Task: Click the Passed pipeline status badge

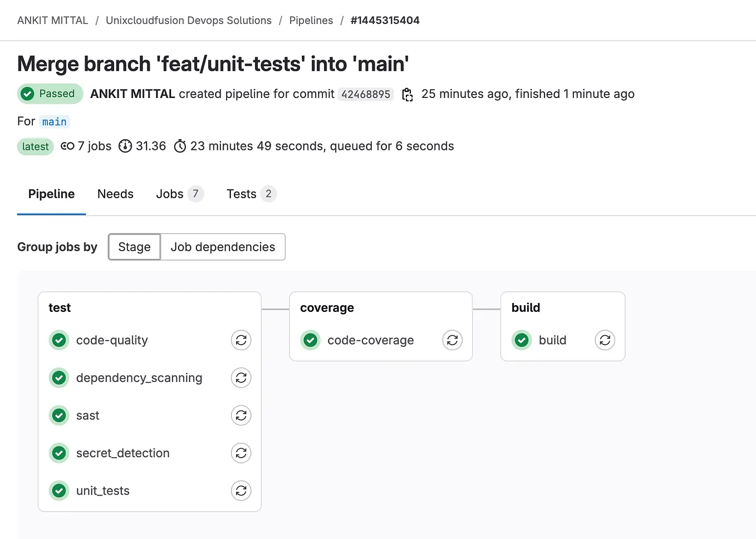Action: (50, 94)
